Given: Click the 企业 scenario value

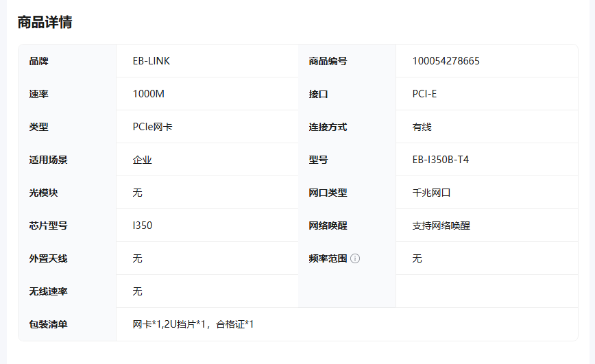Looking at the screenshot, I should pyautogui.click(x=143, y=160).
